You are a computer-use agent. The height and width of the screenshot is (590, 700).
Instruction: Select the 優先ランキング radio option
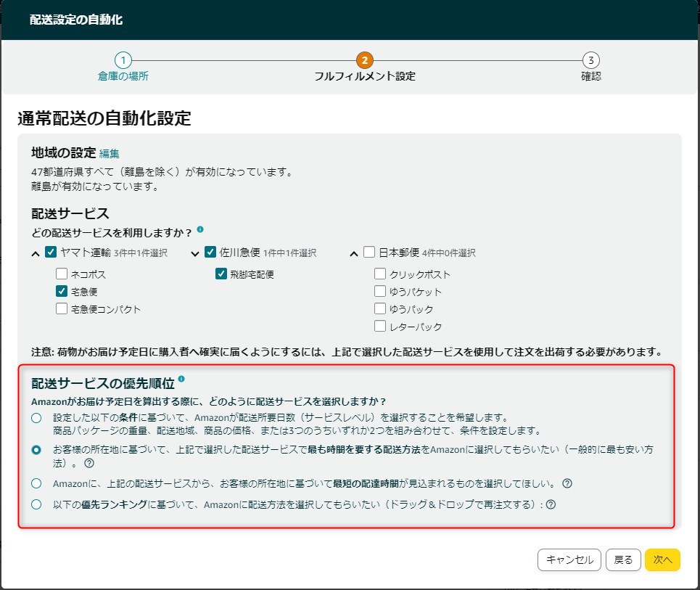pyautogui.click(x=36, y=504)
